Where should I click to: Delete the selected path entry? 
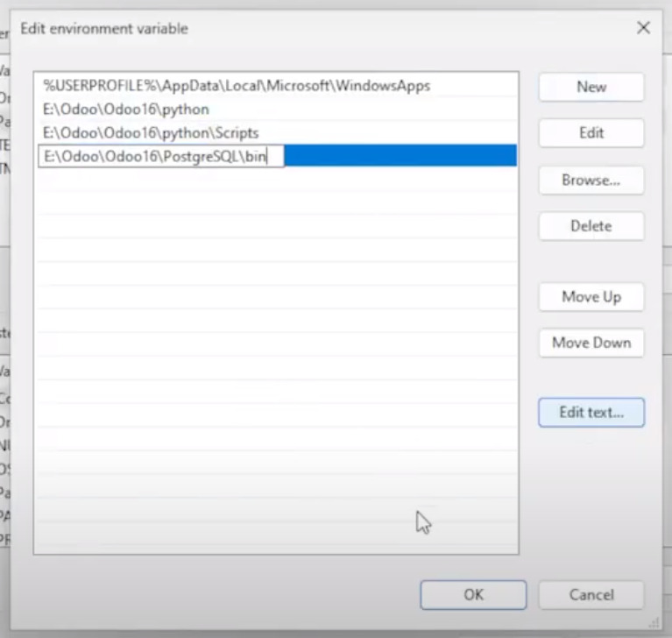point(591,226)
